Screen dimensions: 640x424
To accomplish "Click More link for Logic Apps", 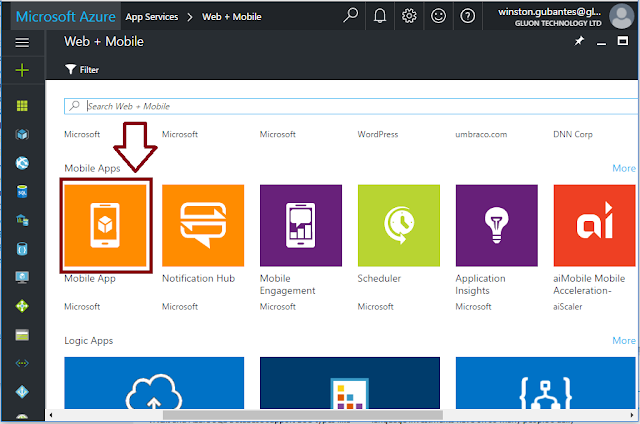I will pyautogui.click(x=624, y=340).
